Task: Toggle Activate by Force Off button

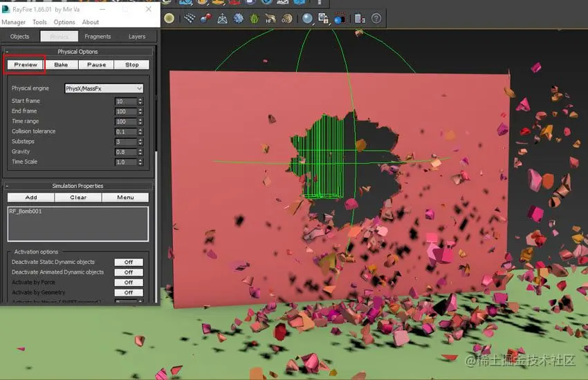Action: tap(129, 283)
